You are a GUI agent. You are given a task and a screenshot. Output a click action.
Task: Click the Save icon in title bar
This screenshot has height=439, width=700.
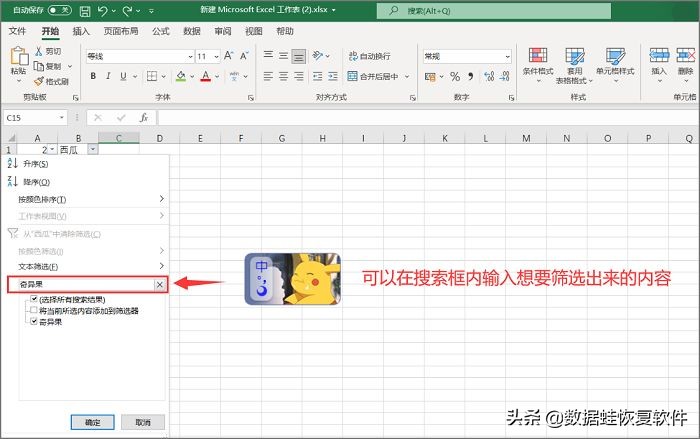pyautogui.click(x=85, y=11)
